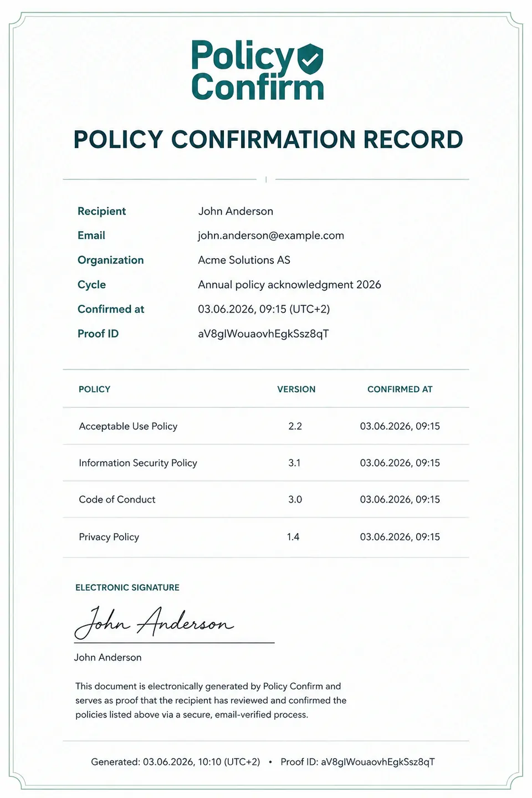This screenshot has height=798, width=532.
Task: Click version 1.4 of Privacy Policy
Action: click(x=293, y=536)
